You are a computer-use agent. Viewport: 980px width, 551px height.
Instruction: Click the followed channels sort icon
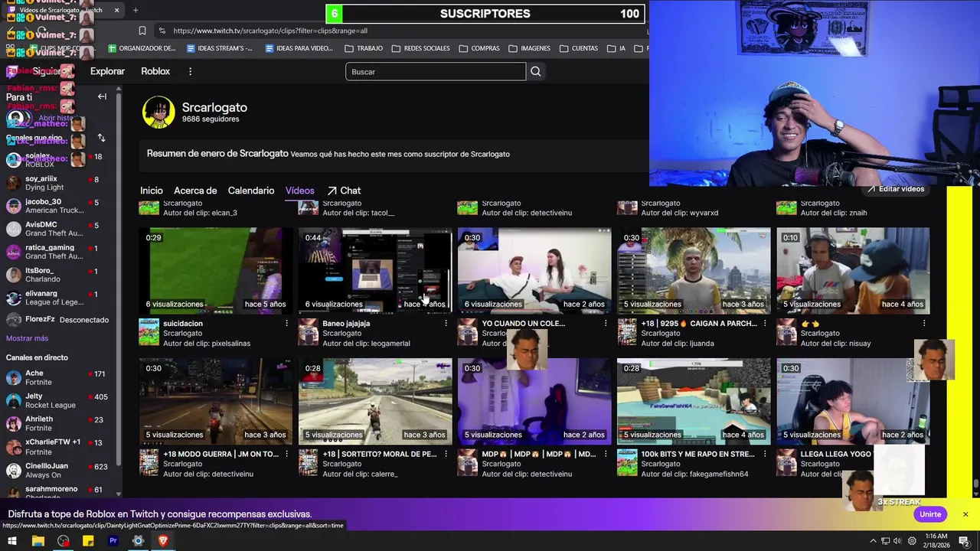point(101,138)
